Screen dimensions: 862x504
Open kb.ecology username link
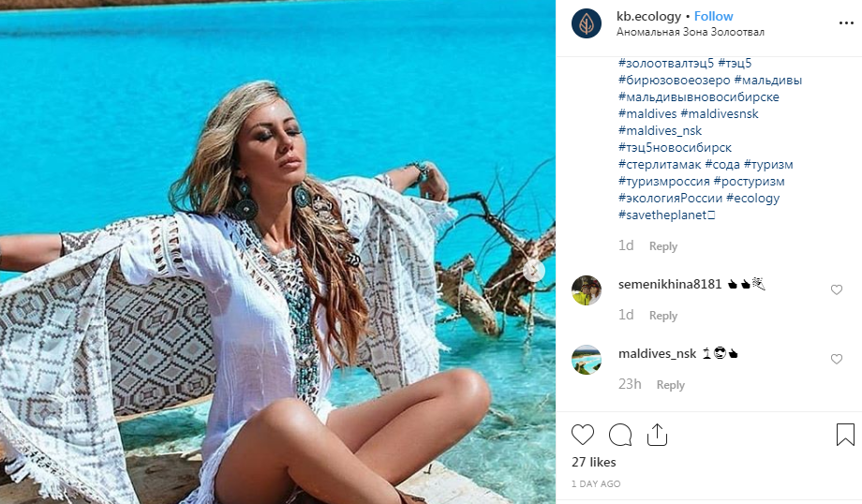click(x=648, y=16)
